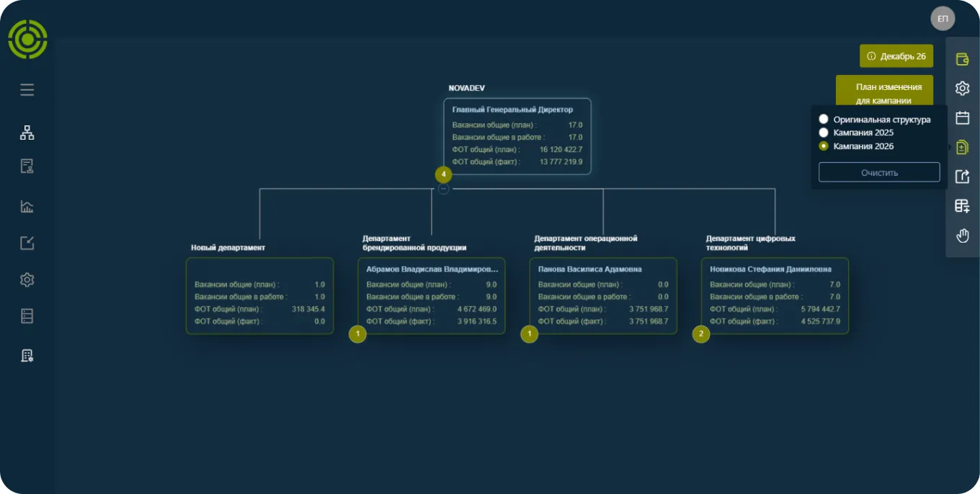The width and height of the screenshot is (980, 494).
Task: Select the hand pan tool icon
Action: click(962, 235)
